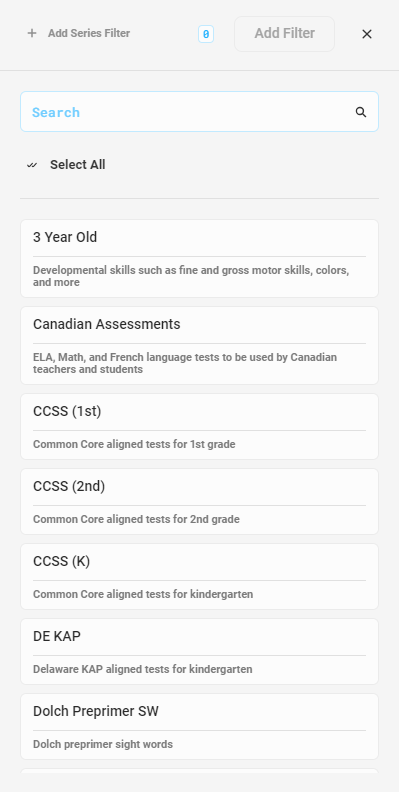Select the 3 Year Old series
Image resolution: width=399 pixels, height=792 pixels.
pyautogui.click(x=200, y=259)
